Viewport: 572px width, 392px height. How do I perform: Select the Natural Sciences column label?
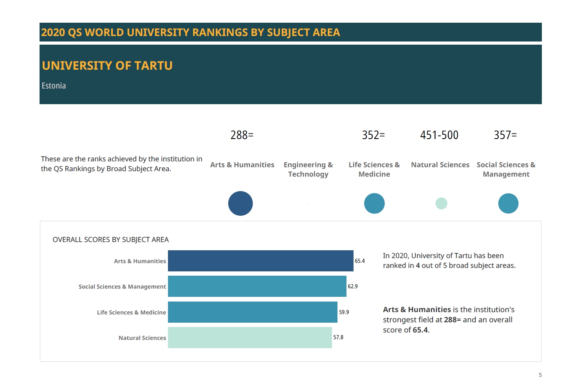click(440, 165)
